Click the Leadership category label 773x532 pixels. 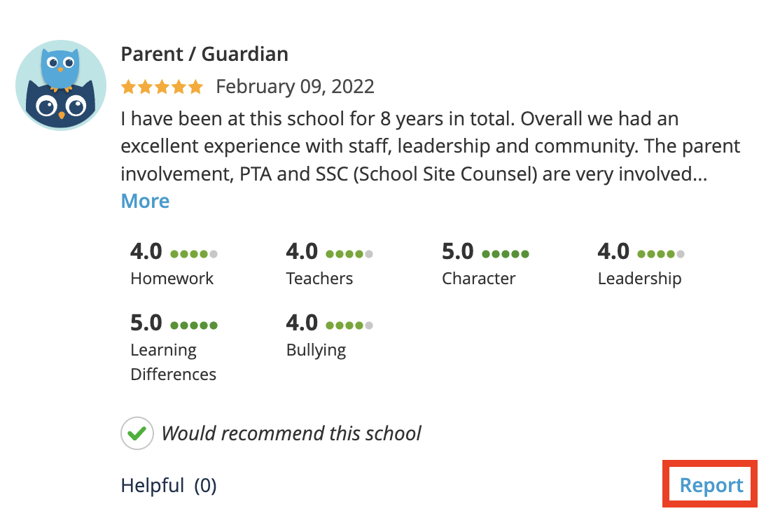coord(639,279)
